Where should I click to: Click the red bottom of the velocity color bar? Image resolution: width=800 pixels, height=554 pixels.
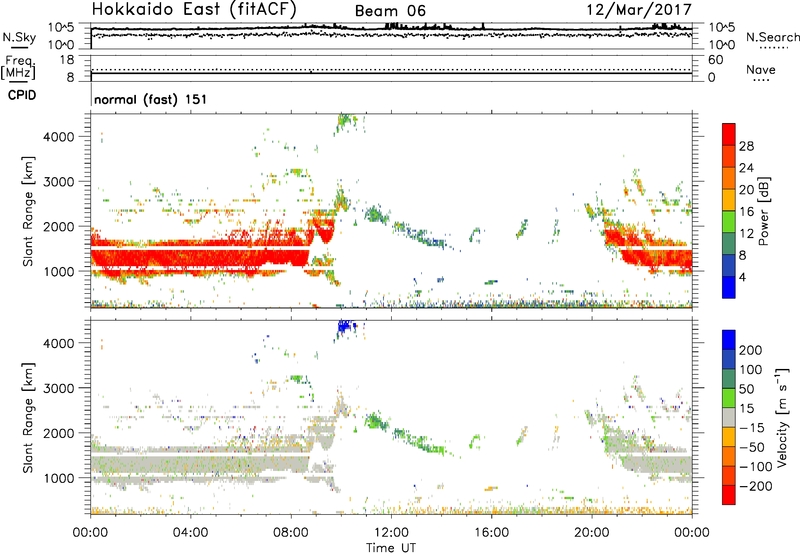pyautogui.click(x=729, y=495)
